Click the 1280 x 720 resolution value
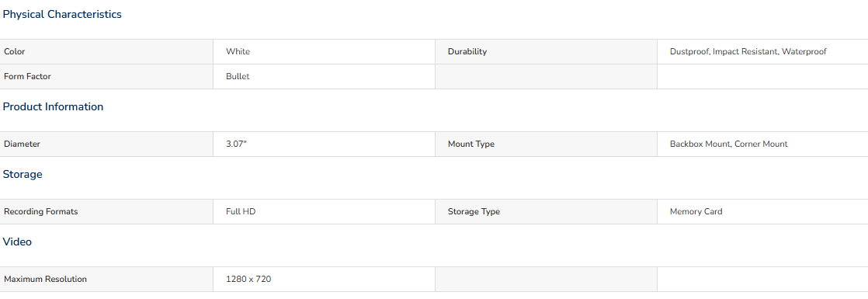 tap(248, 279)
